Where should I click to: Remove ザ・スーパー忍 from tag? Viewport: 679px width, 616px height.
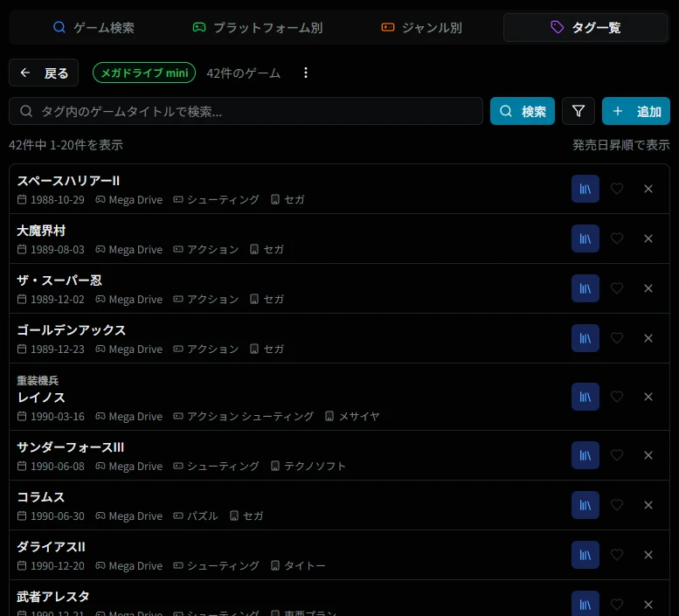coord(648,288)
